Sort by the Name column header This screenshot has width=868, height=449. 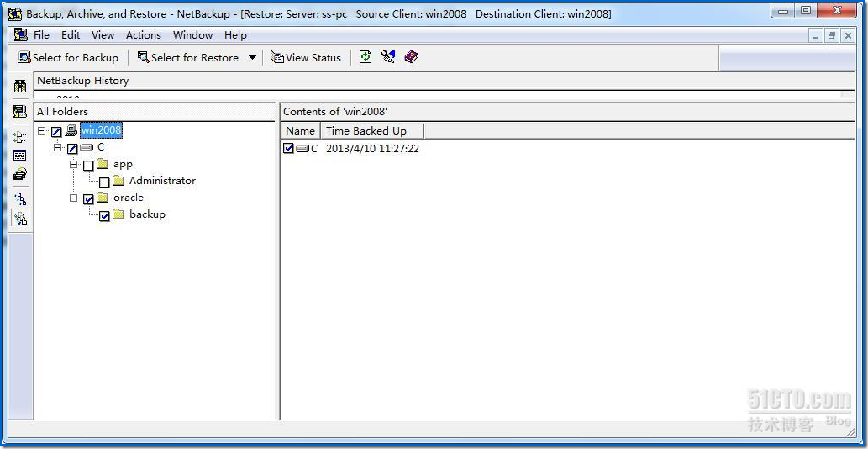301,130
